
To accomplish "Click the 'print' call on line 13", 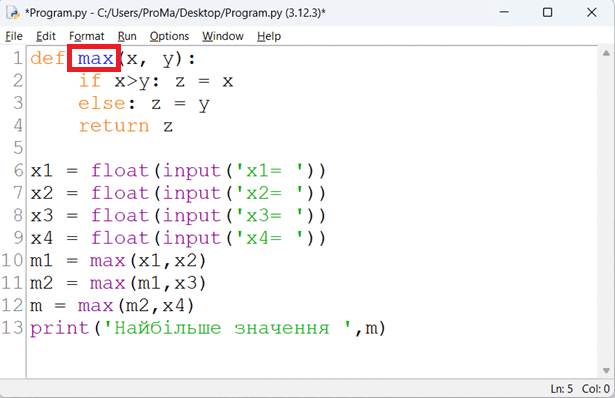I will 60,328.
